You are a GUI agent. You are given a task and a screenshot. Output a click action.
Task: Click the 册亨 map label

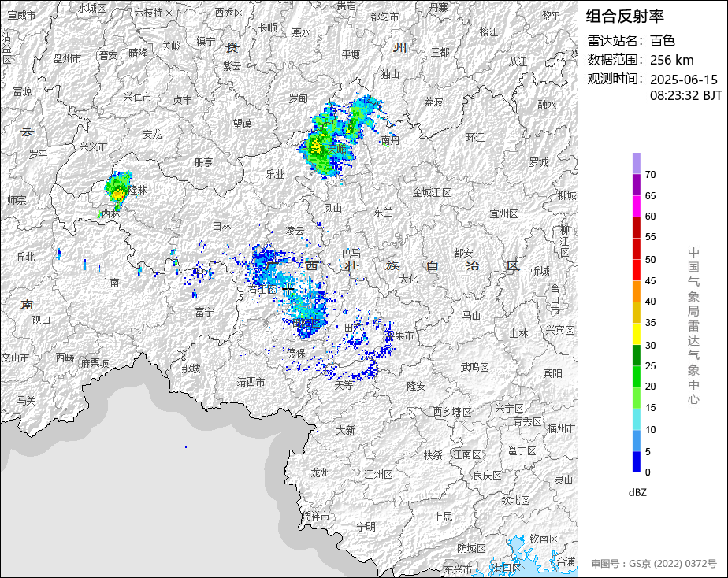pyautogui.click(x=203, y=162)
